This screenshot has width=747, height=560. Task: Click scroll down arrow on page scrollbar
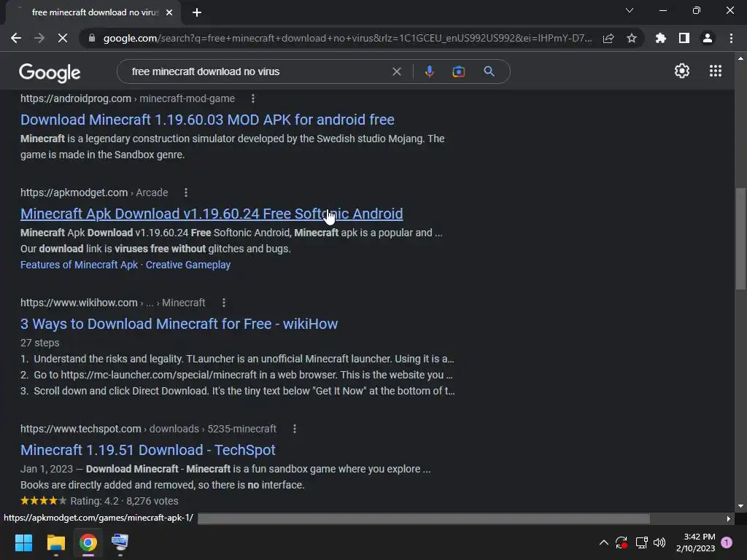[x=740, y=506]
